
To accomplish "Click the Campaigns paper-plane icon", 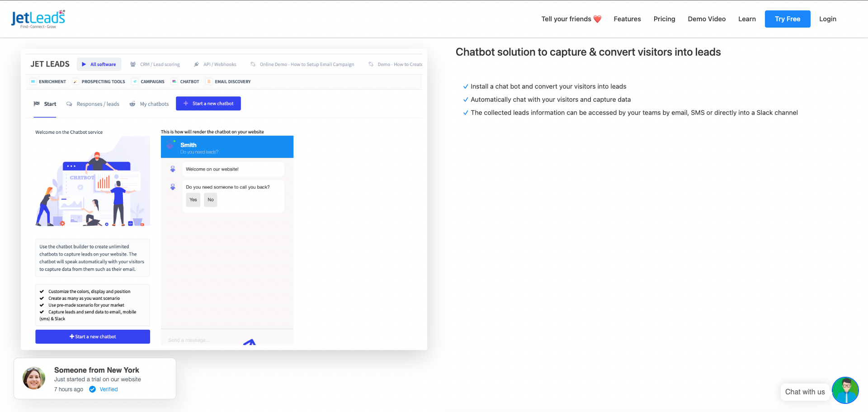I will point(135,81).
